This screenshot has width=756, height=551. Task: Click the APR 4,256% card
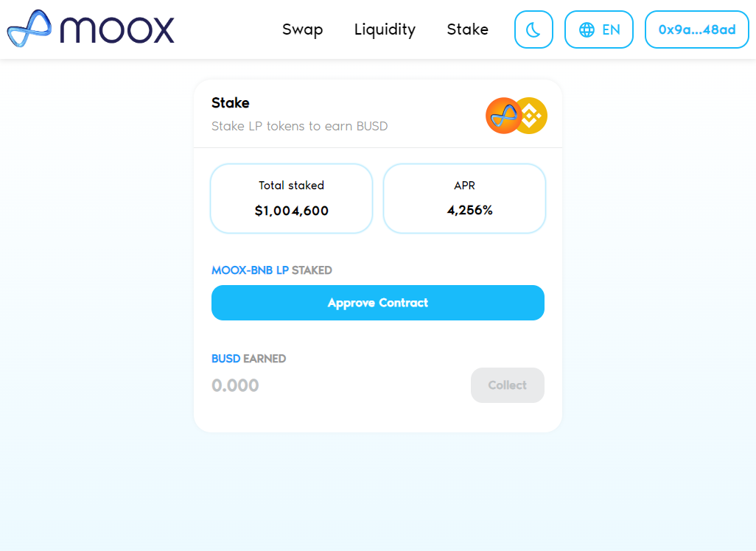[x=464, y=199]
